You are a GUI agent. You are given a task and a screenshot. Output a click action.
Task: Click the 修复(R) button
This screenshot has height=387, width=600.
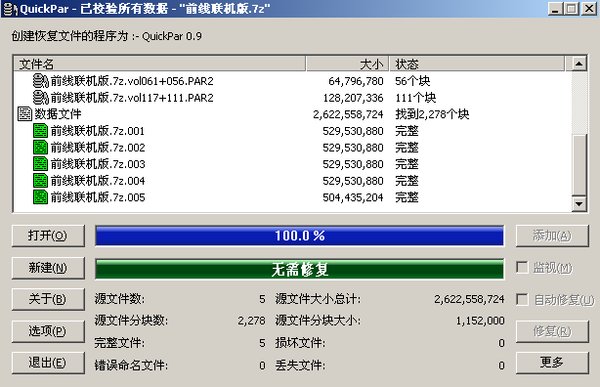(x=552, y=331)
